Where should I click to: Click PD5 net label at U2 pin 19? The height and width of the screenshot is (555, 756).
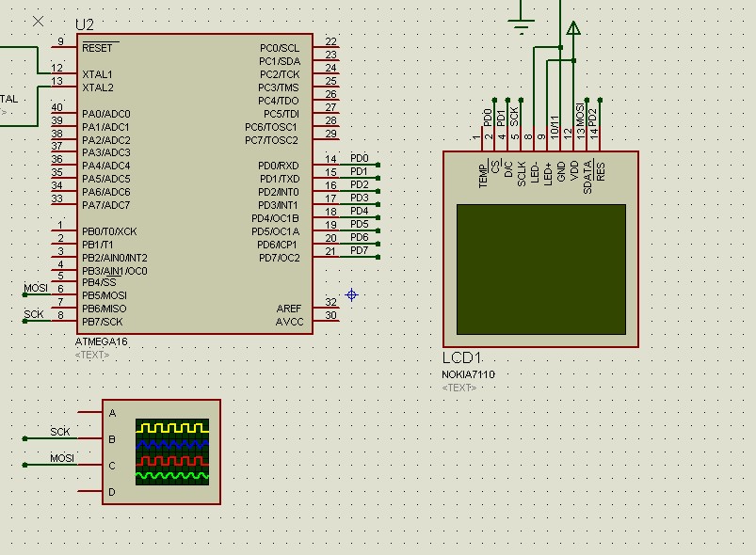(x=360, y=224)
